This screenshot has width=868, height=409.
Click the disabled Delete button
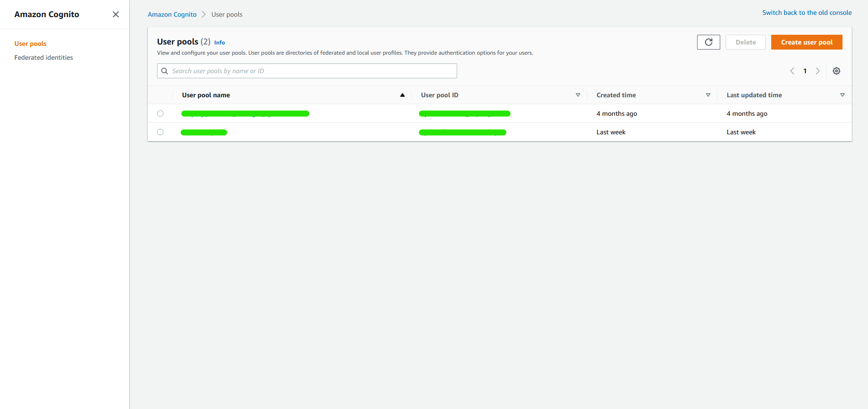click(745, 42)
